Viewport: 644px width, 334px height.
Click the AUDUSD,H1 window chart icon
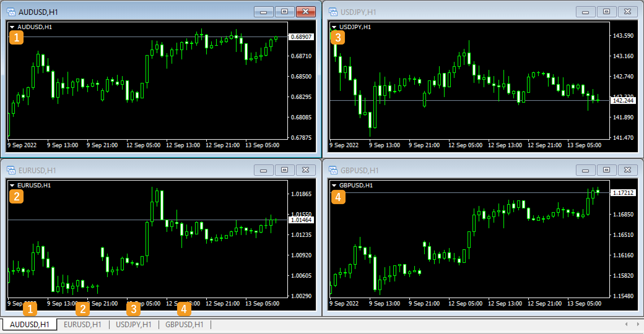[11, 12]
